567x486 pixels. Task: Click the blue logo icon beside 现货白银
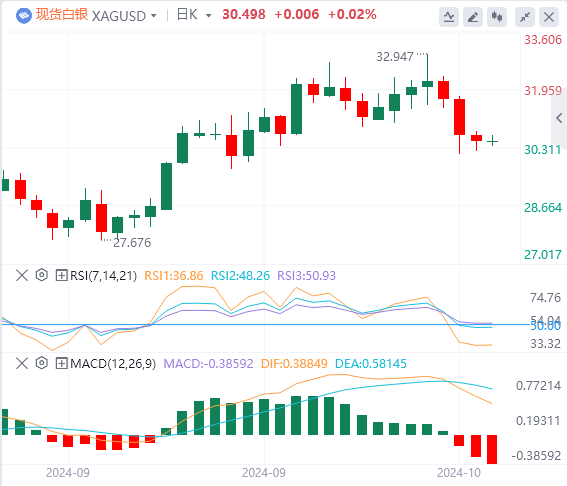pos(24,16)
